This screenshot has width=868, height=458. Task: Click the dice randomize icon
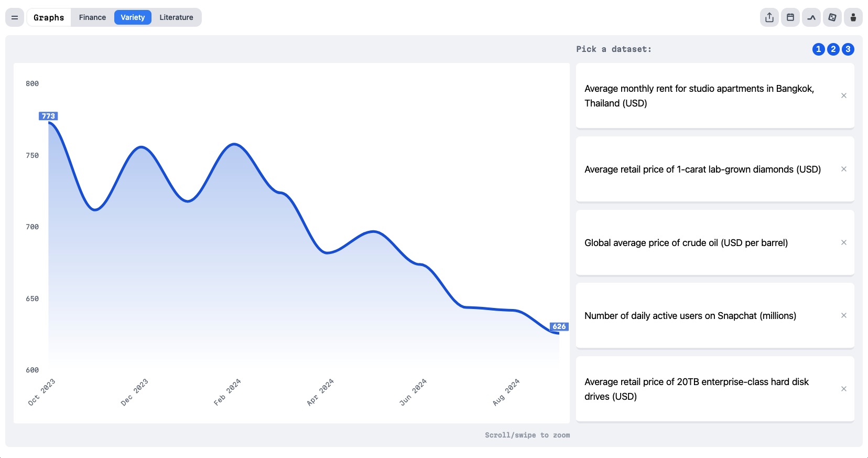pyautogui.click(x=832, y=17)
